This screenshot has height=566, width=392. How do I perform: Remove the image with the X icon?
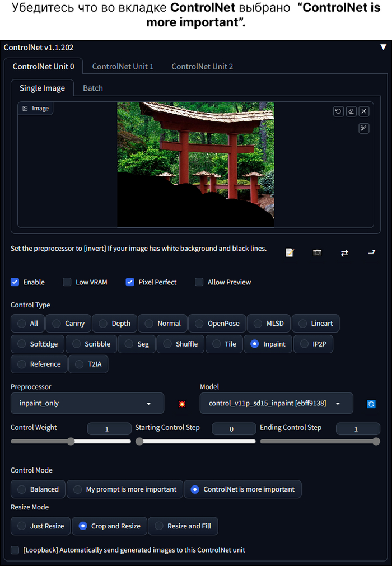click(x=363, y=111)
